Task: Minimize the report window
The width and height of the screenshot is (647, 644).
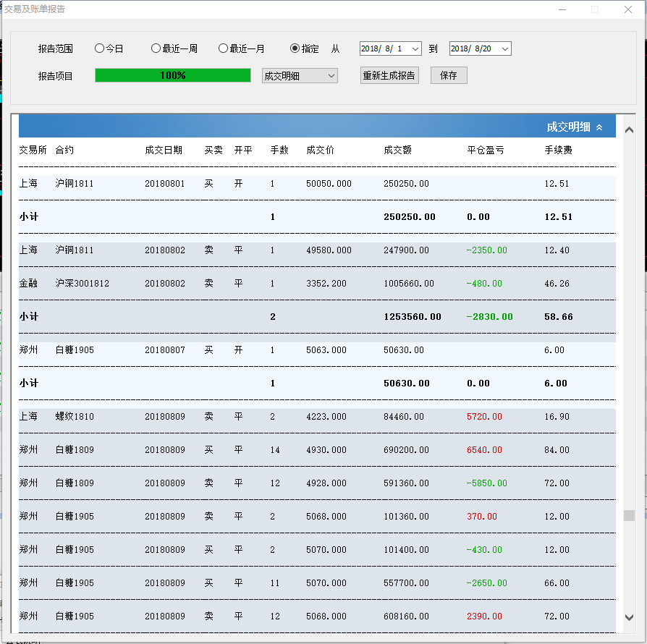Action: click(562, 9)
